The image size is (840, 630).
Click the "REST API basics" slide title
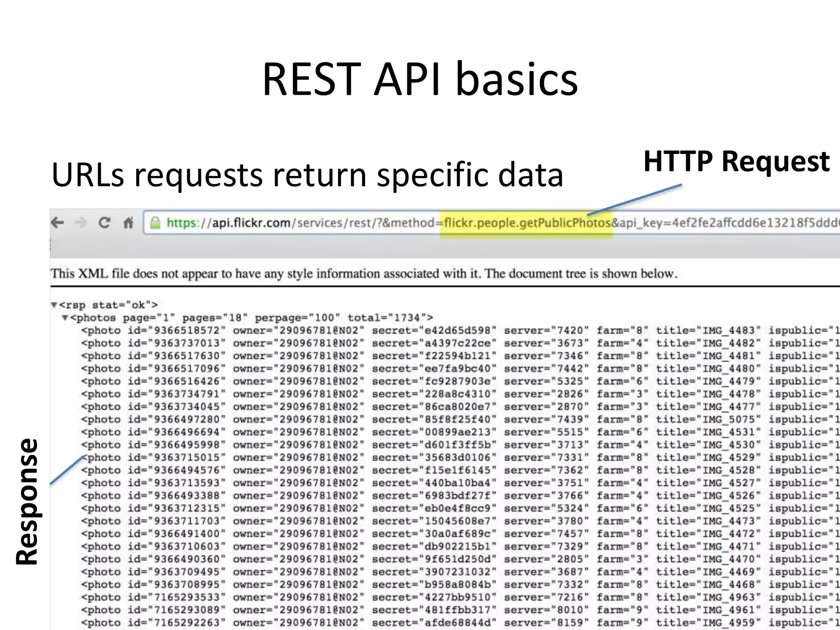click(420, 79)
